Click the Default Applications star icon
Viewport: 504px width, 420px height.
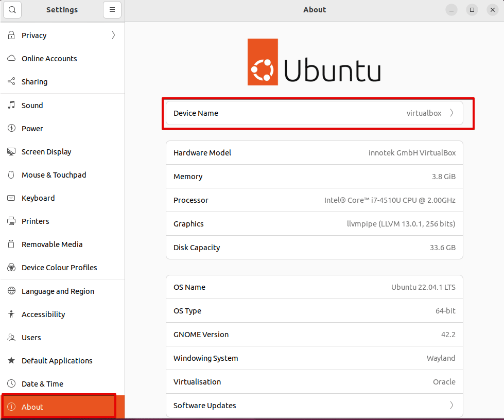11,360
